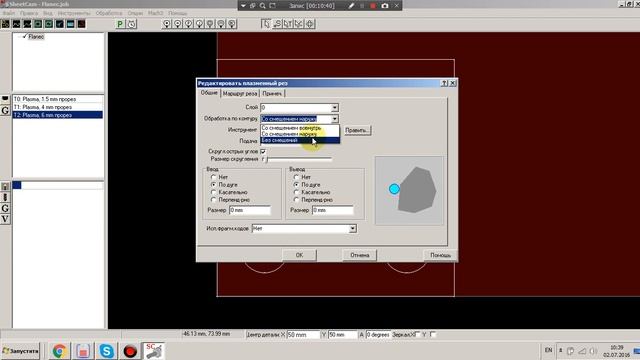Choose 'Со смещением вовнутрь' from the list
Image resolution: width=640 pixels, height=360 pixels.
(x=300, y=128)
